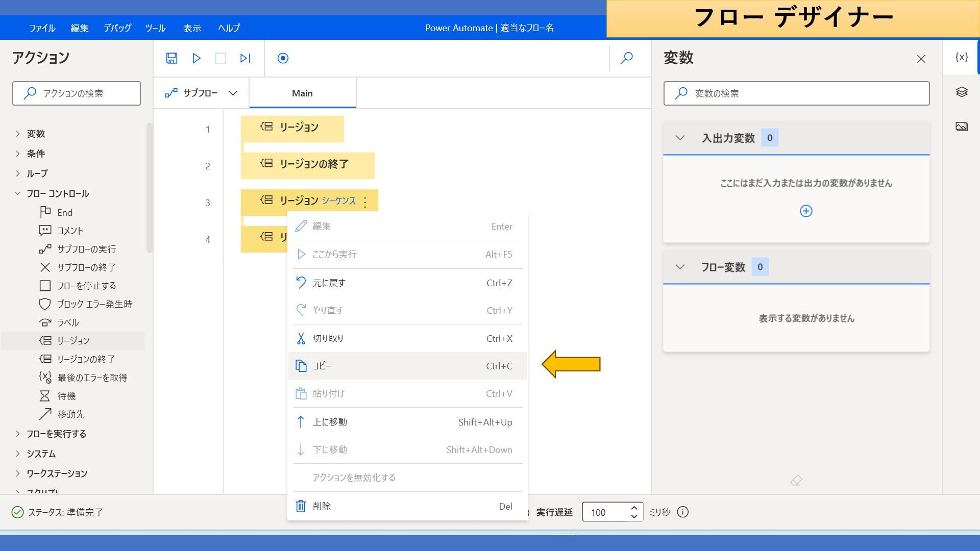Switch to the Main tab
Screen dimensions: 980x551
pyautogui.click(x=302, y=93)
